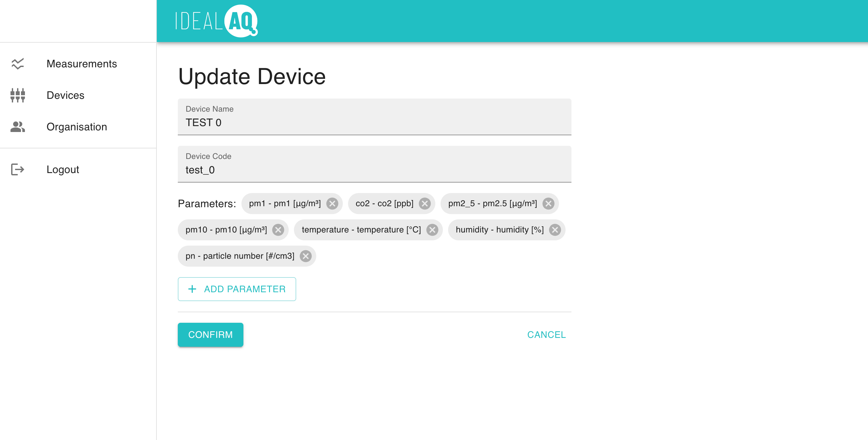Click the Logout exit icon
The image size is (868, 440).
click(x=17, y=169)
